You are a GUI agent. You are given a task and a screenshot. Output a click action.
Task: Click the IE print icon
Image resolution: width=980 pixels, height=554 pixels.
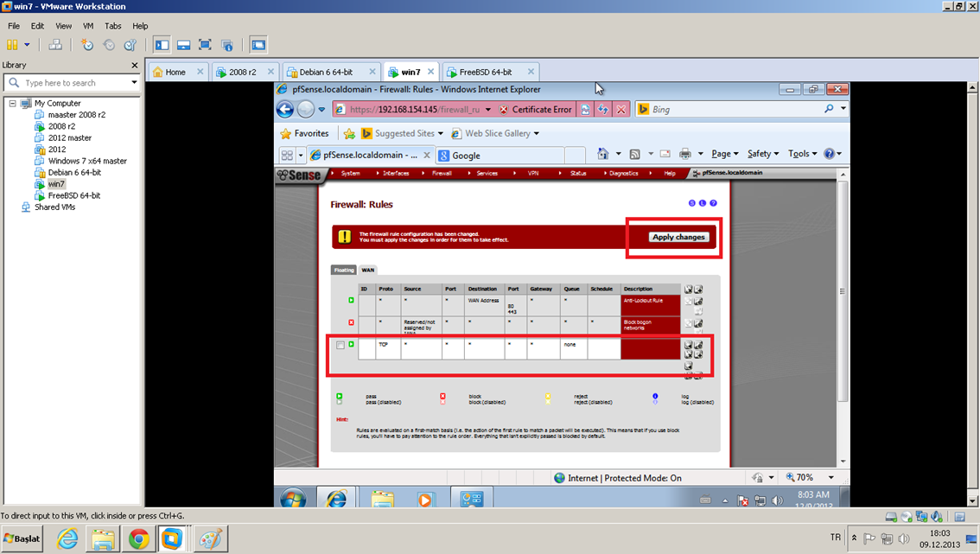[x=685, y=154]
